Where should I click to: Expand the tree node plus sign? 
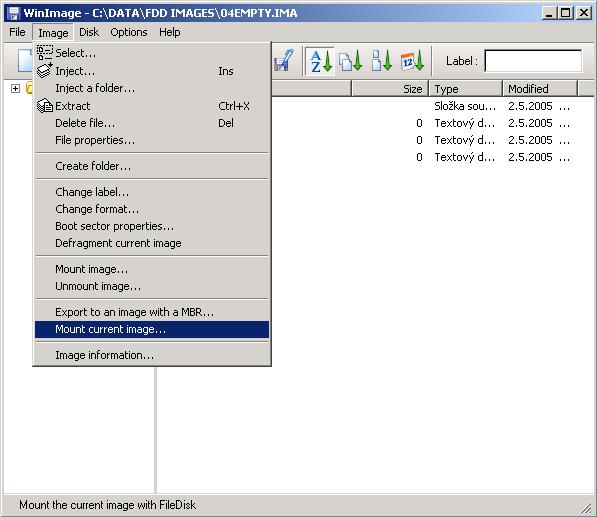pos(15,89)
